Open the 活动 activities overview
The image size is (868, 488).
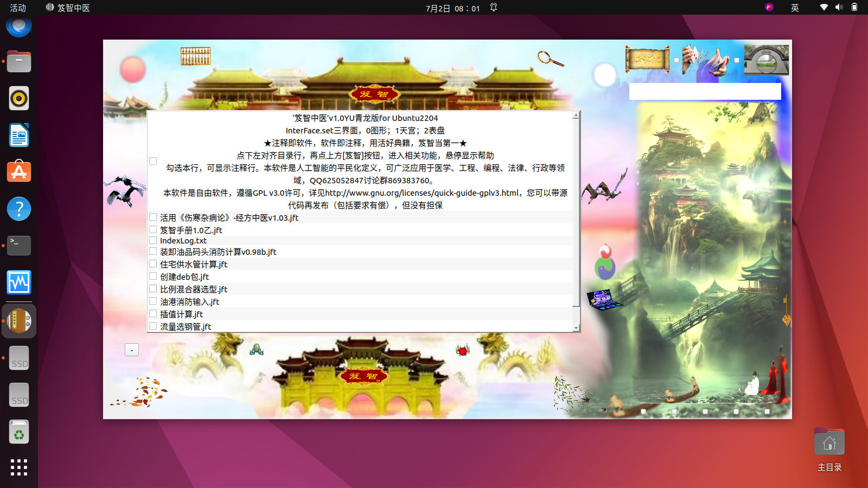18,8
